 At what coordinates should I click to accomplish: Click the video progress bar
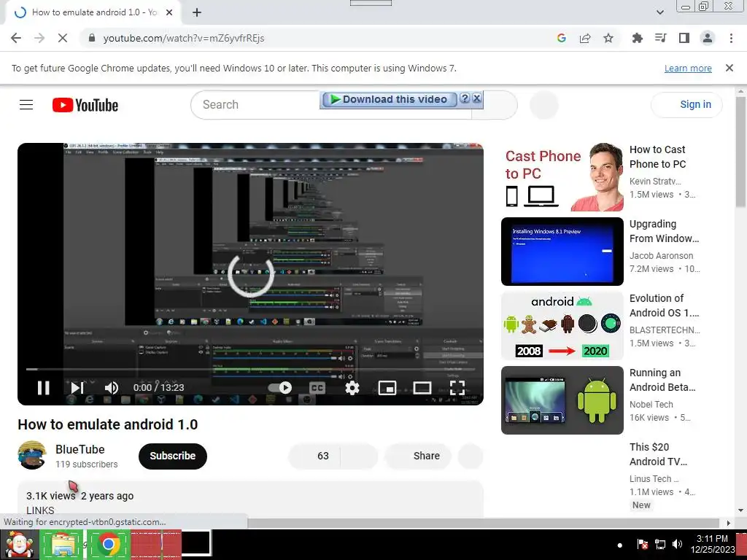pos(251,369)
